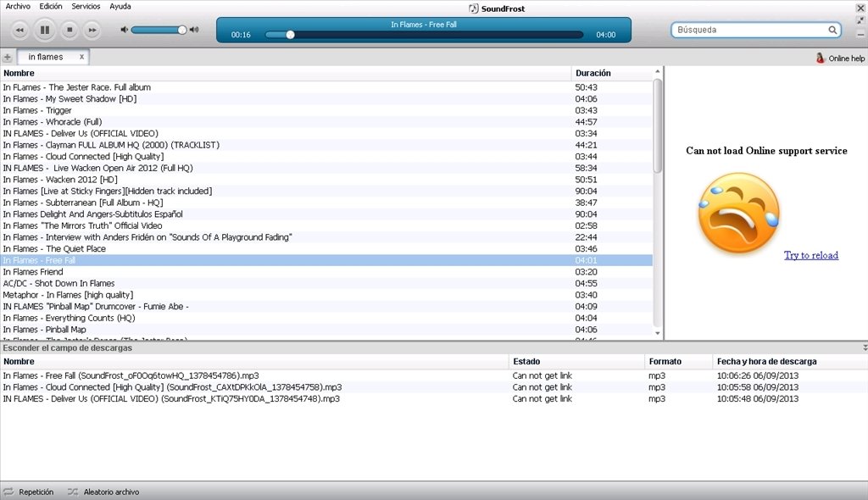
Task: Open the Ayuda menu
Action: pyautogui.click(x=120, y=6)
